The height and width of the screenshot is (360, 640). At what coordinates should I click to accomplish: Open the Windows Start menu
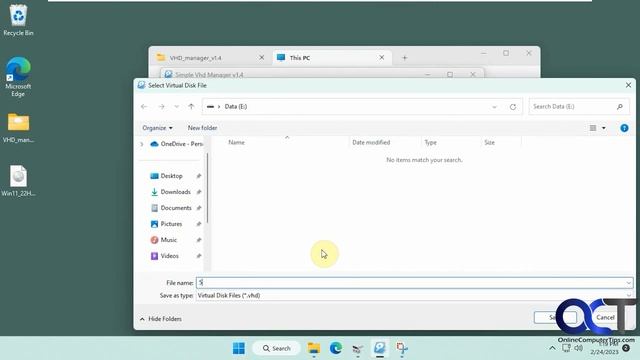pyautogui.click(x=239, y=348)
